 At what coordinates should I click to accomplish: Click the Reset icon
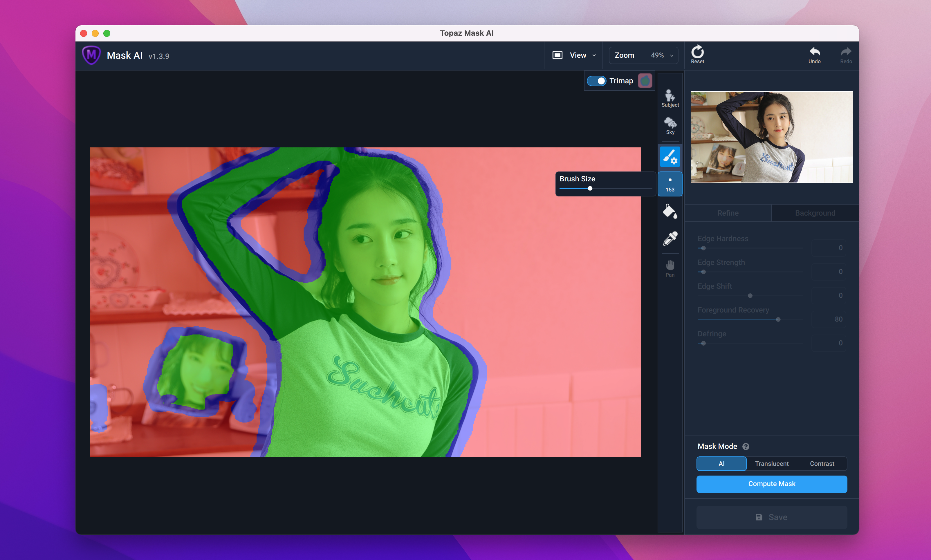pos(697,54)
